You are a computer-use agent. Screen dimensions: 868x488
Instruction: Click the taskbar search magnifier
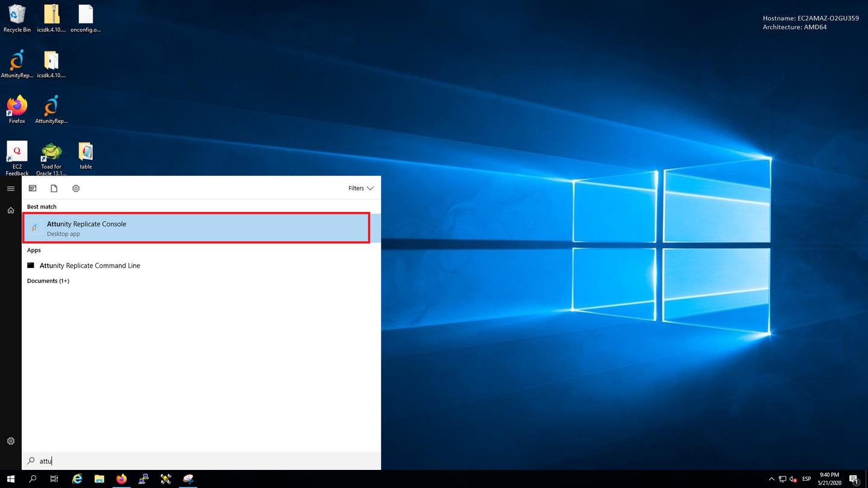coord(33,479)
